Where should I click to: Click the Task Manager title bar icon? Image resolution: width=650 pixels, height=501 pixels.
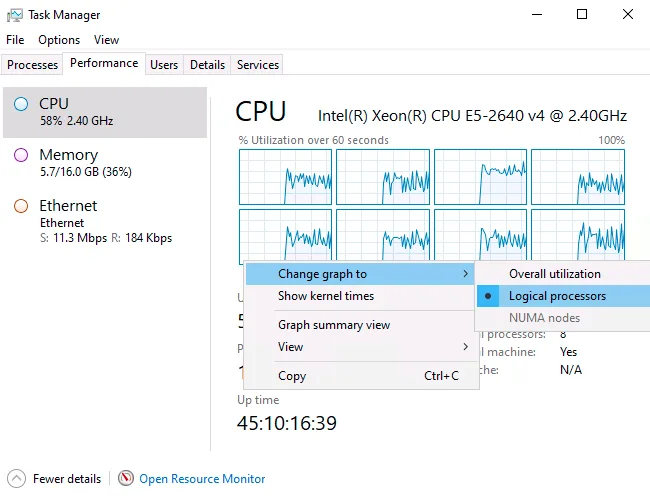tap(15, 15)
